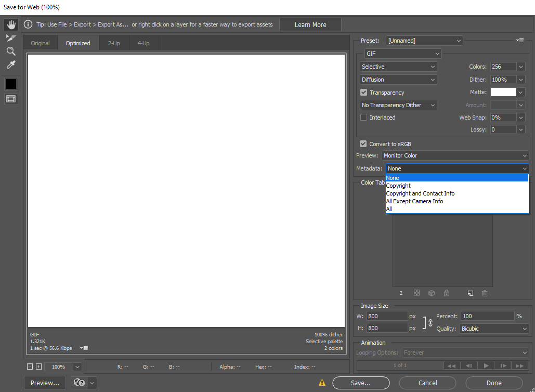Click the black eyedropper color swatch

pos(10,84)
